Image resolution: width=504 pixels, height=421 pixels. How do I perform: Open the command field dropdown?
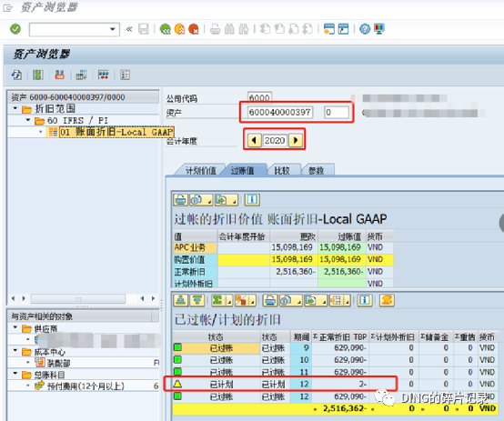click(x=113, y=29)
